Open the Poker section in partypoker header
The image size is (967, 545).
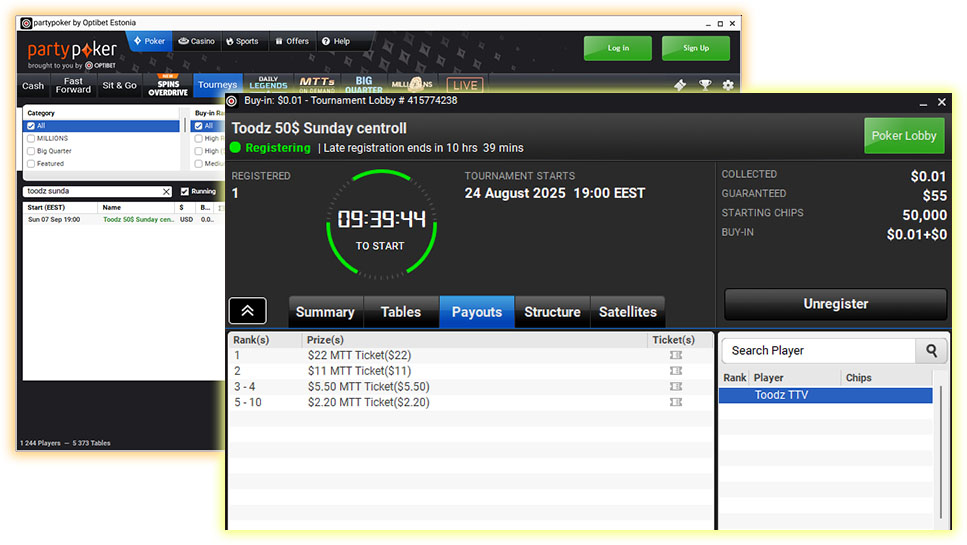[149, 41]
